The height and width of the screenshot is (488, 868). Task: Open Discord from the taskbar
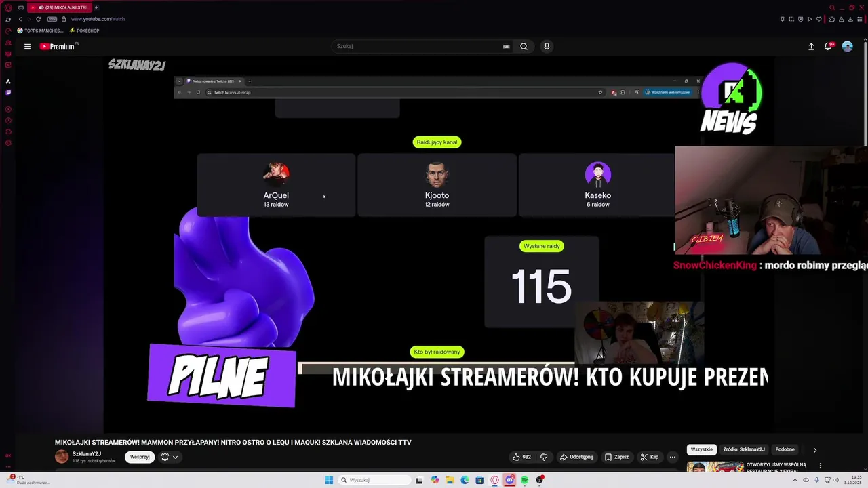509,480
